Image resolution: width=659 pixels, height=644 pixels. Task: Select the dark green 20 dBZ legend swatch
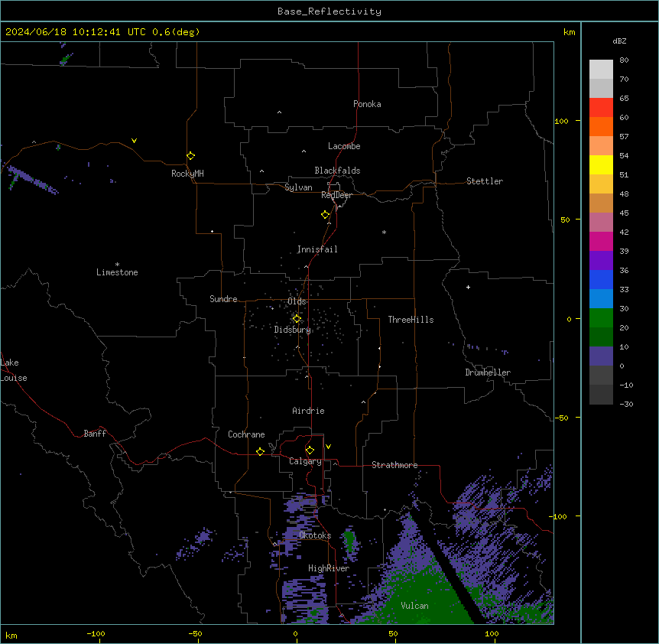click(601, 337)
